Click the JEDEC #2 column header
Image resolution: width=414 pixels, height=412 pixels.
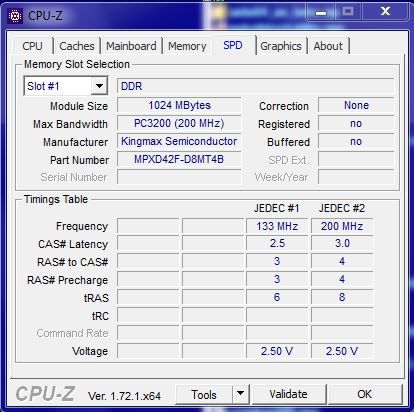click(x=342, y=209)
